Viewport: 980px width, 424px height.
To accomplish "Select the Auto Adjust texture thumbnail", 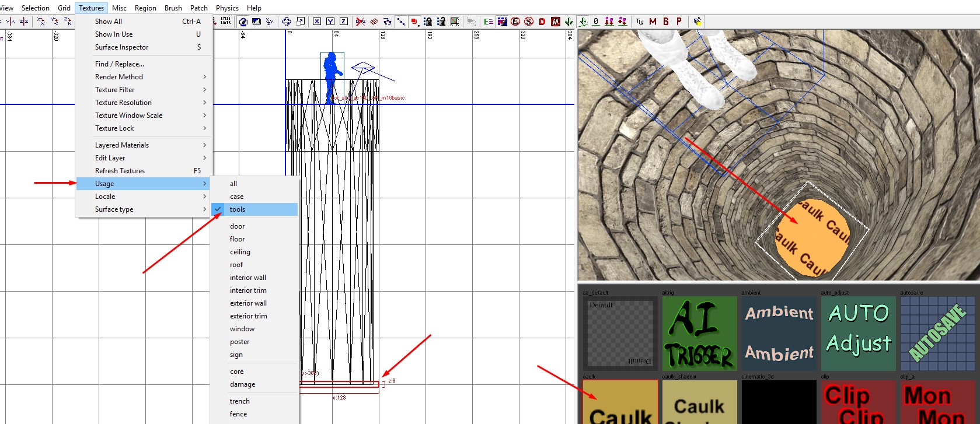I will 858,334.
